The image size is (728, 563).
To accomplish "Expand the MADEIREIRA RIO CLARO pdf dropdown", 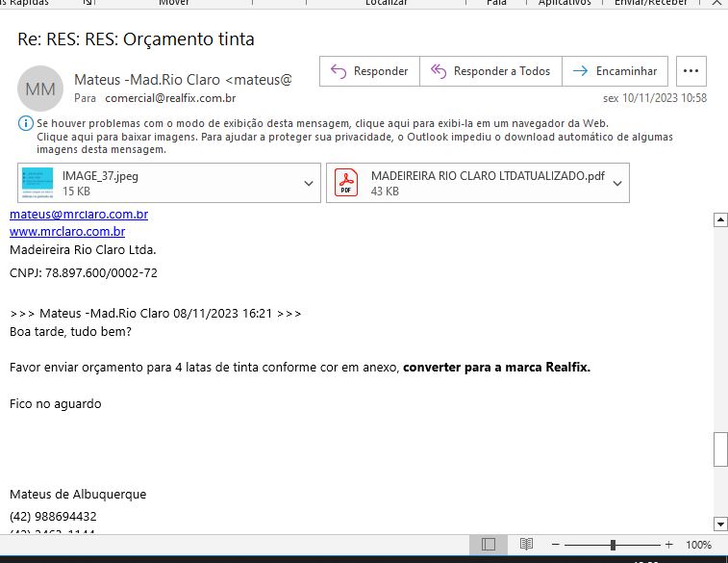I will click(x=617, y=183).
